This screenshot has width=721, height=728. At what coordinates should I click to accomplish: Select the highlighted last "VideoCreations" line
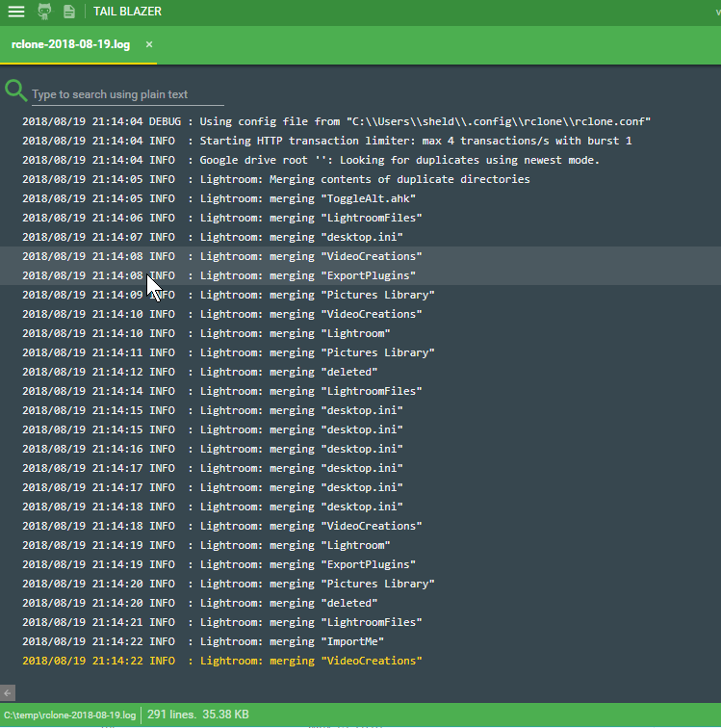[x=222, y=661]
